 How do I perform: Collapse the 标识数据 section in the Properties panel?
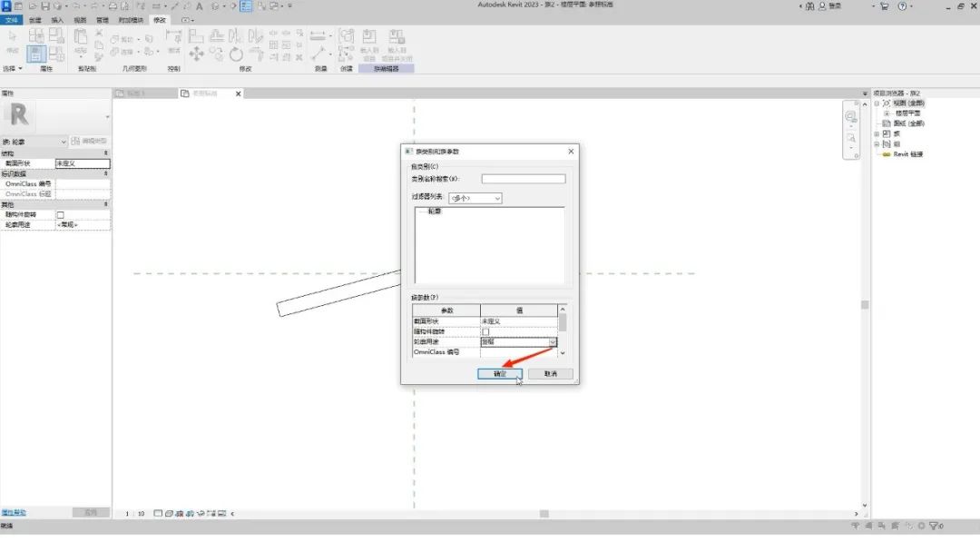click(x=105, y=173)
